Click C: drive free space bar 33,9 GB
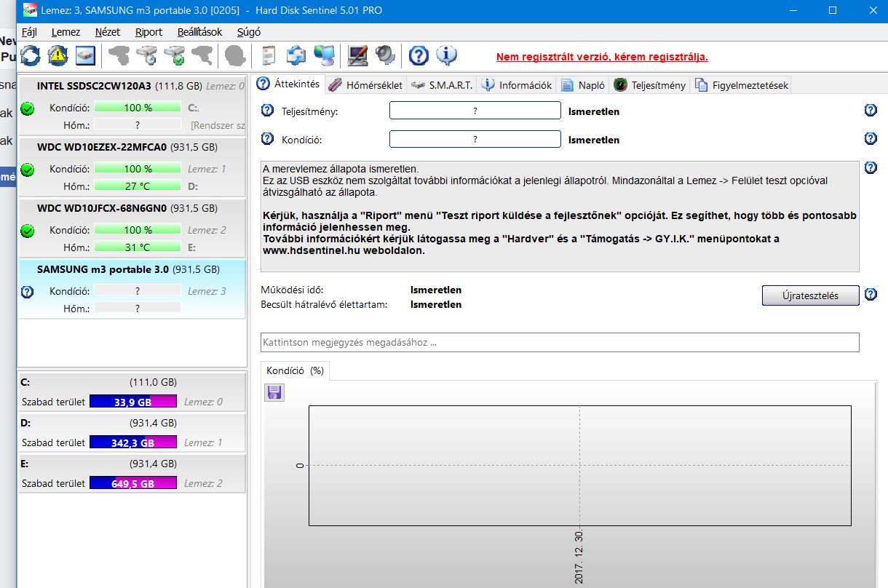 click(x=133, y=402)
